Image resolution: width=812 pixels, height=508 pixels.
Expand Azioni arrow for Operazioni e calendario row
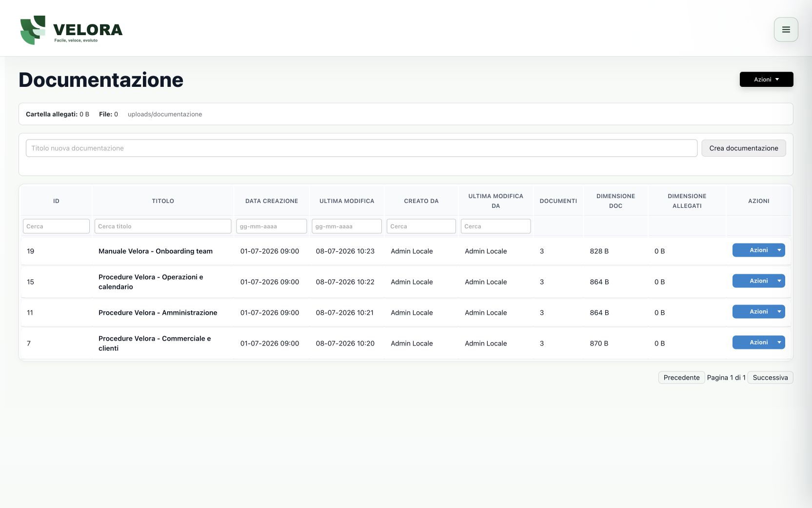(x=779, y=281)
